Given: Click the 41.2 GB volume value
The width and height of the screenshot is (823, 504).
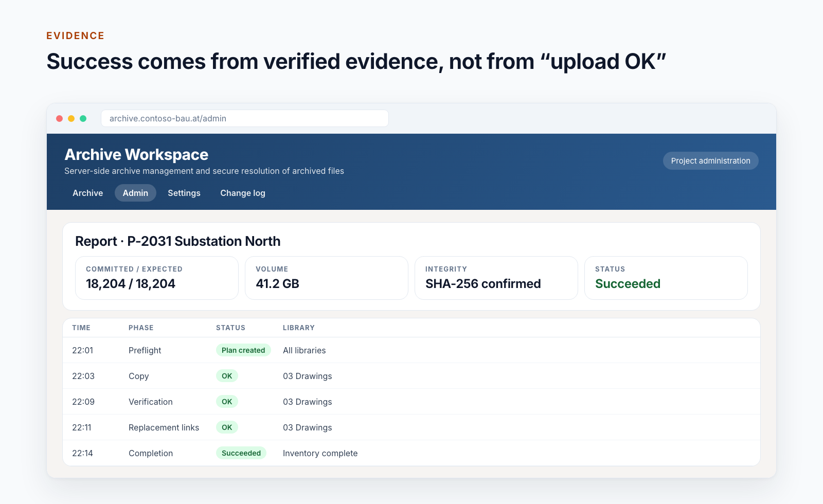Looking at the screenshot, I should [x=277, y=283].
